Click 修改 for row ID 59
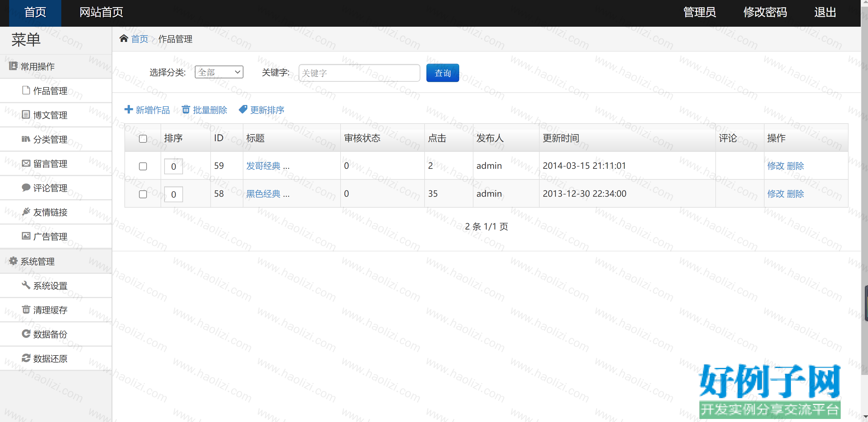Viewport: 868px width, 422px height. (x=776, y=166)
